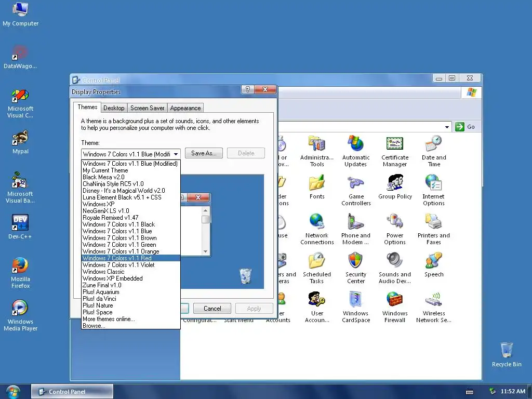Open User Accounts keys icon
The height and width of the screenshot is (399, 532).
pyautogui.click(x=317, y=307)
